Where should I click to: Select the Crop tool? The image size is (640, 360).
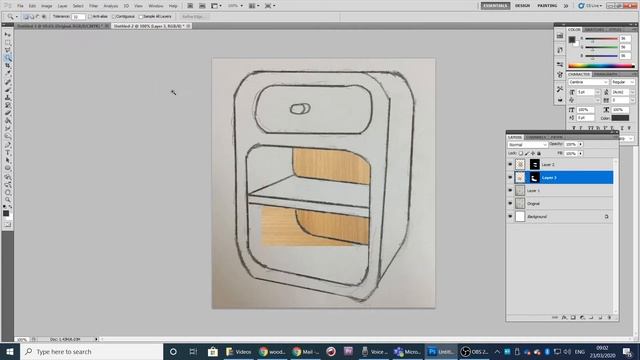pos(7,66)
